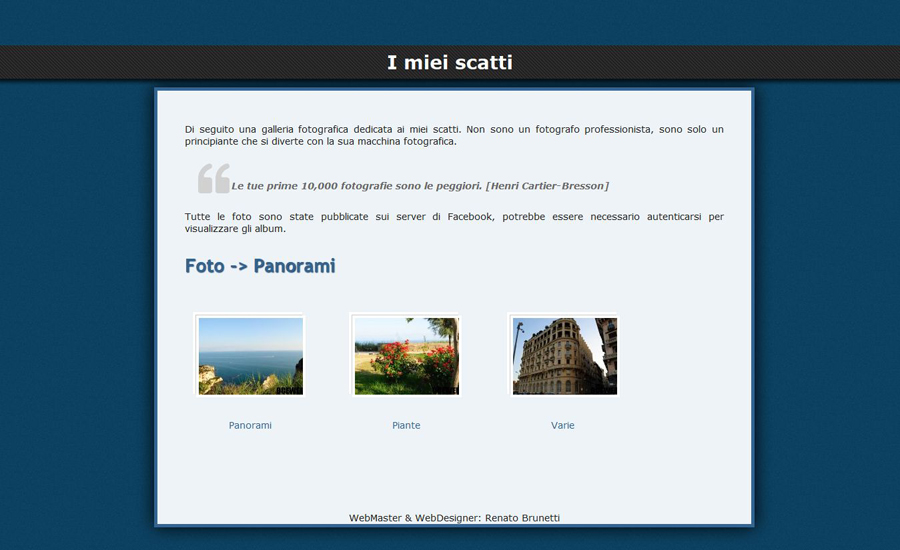Screen dimensions: 900x550
Task: Click the 'Foto -> Panorami' heading
Action: [x=260, y=266]
